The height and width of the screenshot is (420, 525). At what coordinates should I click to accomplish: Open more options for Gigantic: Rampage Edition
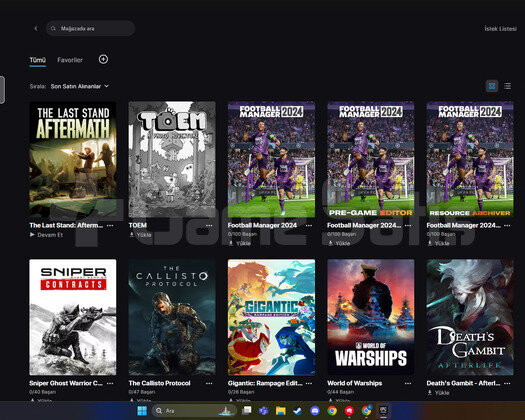pos(309,383)
